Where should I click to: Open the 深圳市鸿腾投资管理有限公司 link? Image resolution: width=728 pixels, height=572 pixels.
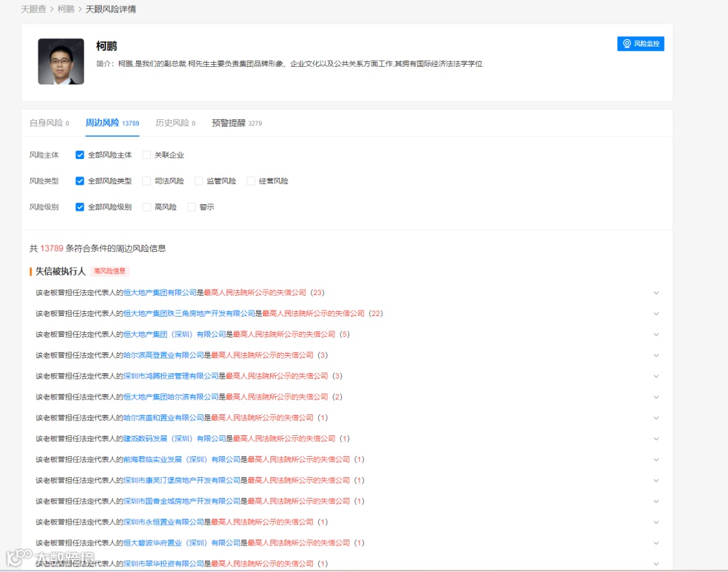click(x=171, y=376)
